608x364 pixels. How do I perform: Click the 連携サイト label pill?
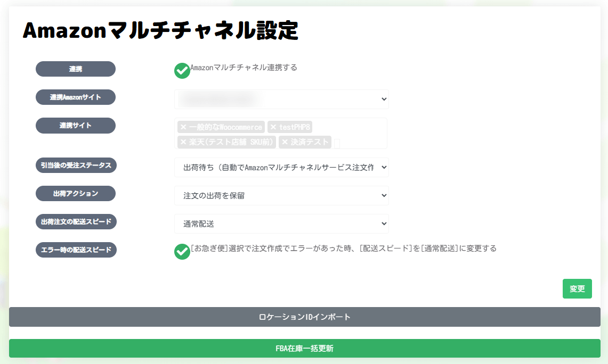pyautogui.click(x=76, y=126)
